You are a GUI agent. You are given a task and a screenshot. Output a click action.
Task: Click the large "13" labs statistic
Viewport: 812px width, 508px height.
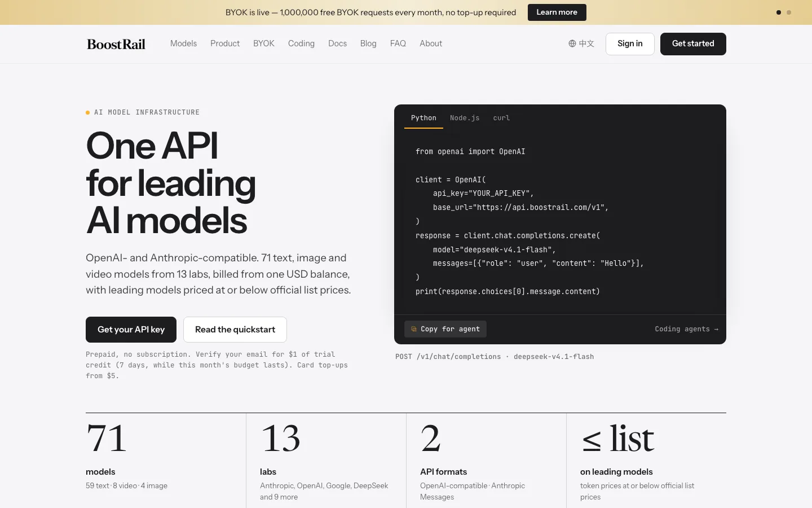pos(280,439)
